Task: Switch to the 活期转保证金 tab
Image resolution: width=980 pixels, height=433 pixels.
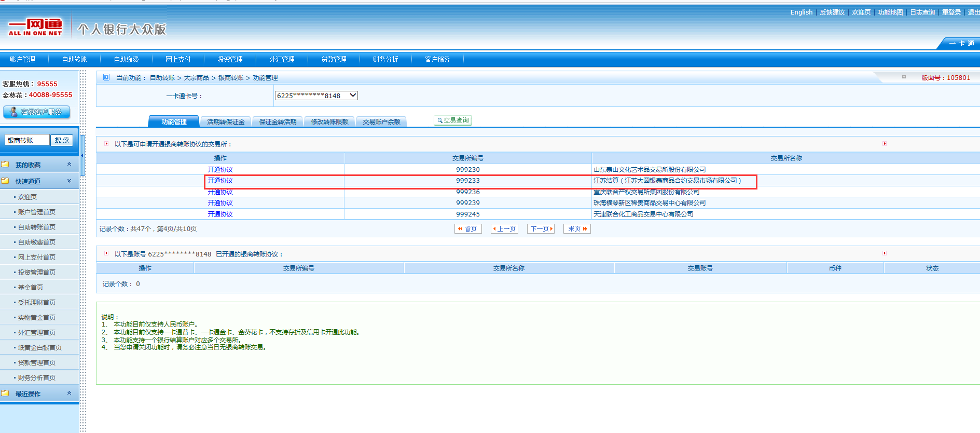Action: click(x=226, y=121)
